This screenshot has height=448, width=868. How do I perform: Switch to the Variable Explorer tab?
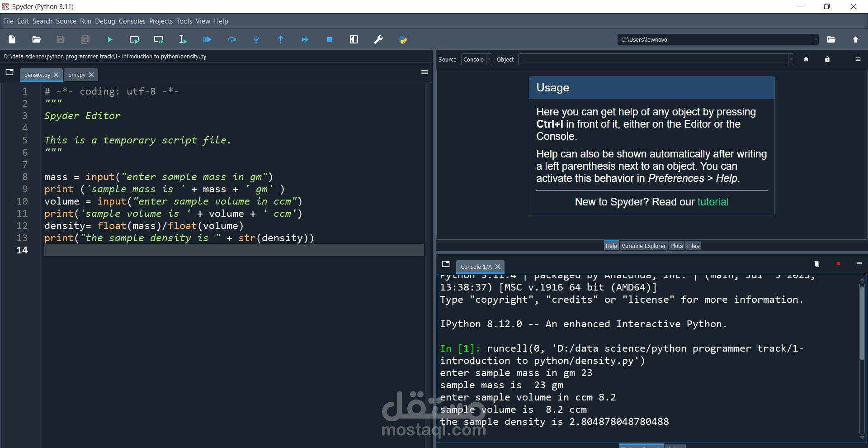point(644,246)
